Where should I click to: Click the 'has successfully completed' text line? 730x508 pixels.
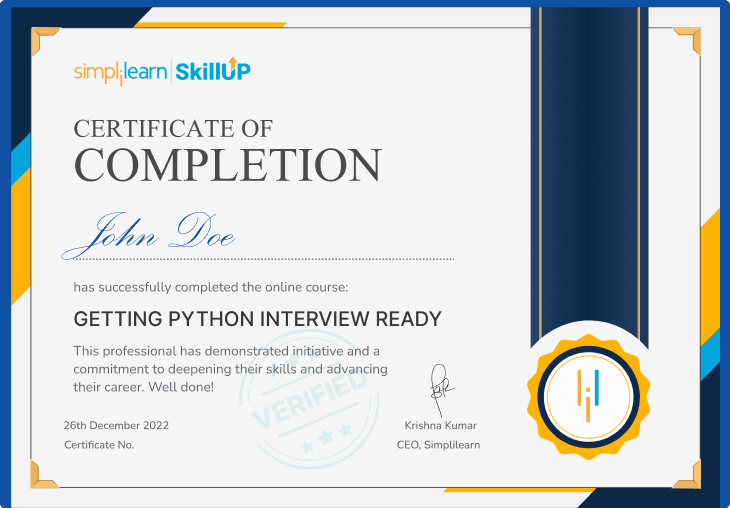pyautogui.click(x=210, y=287)
